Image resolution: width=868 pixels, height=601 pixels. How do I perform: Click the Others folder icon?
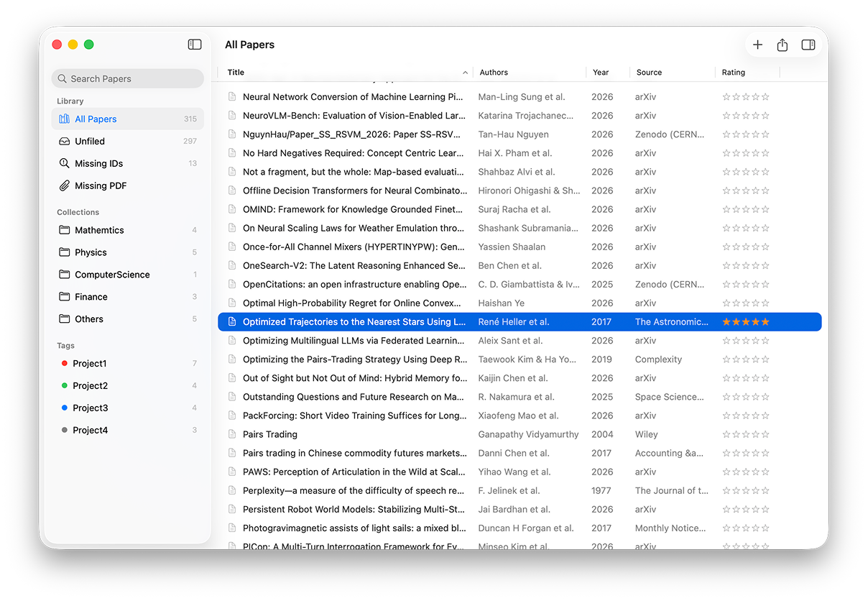click(64, 319)
